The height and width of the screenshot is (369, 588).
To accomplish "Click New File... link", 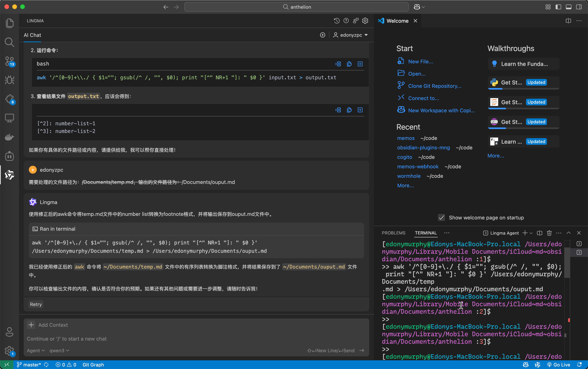I will (x=421, y=62).
